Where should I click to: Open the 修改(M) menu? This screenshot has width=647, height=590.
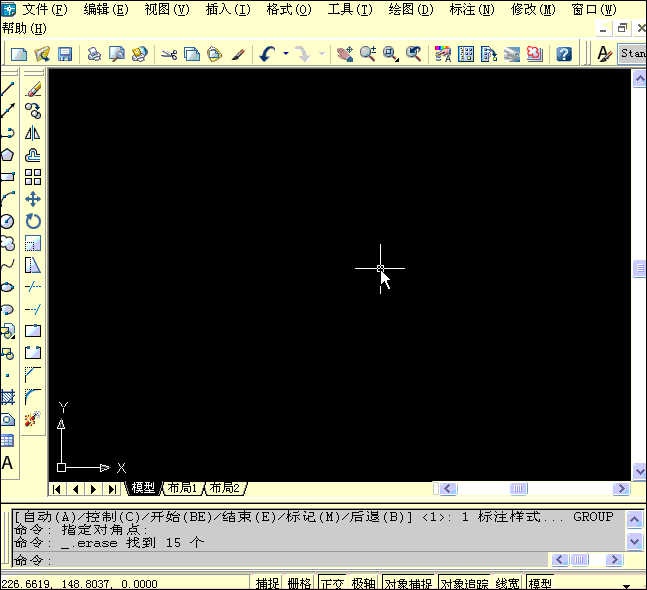[x=533, y=9]
